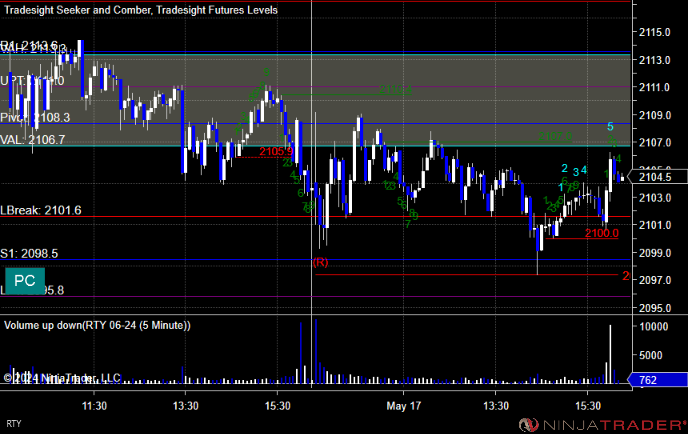The image size is (688, 434).
Task: Click the RTY instrument label
Action: (x=14, y=424)
